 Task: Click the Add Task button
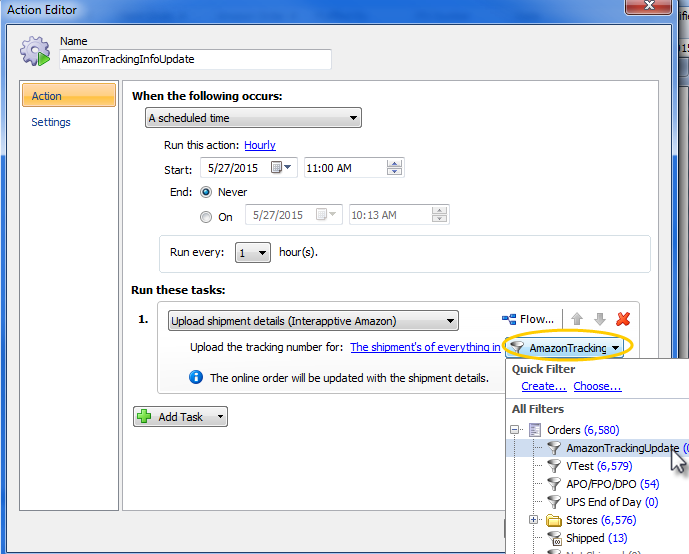click(180, 416)
